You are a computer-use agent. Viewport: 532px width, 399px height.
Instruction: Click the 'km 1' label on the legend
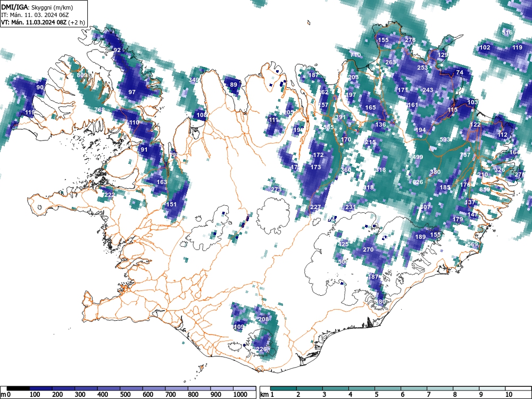267,394
